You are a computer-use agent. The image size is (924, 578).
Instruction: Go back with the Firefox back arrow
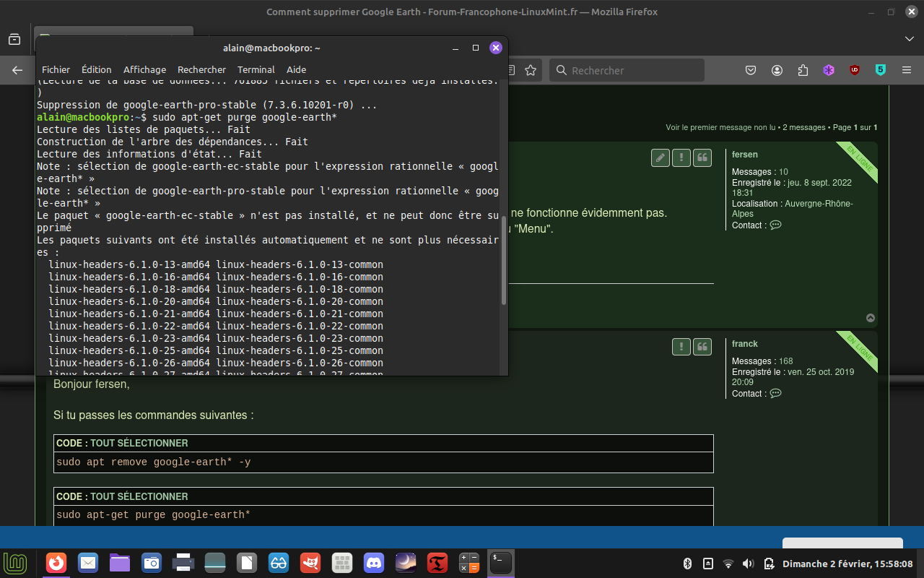pyautogui.click(x=17, y=70)
